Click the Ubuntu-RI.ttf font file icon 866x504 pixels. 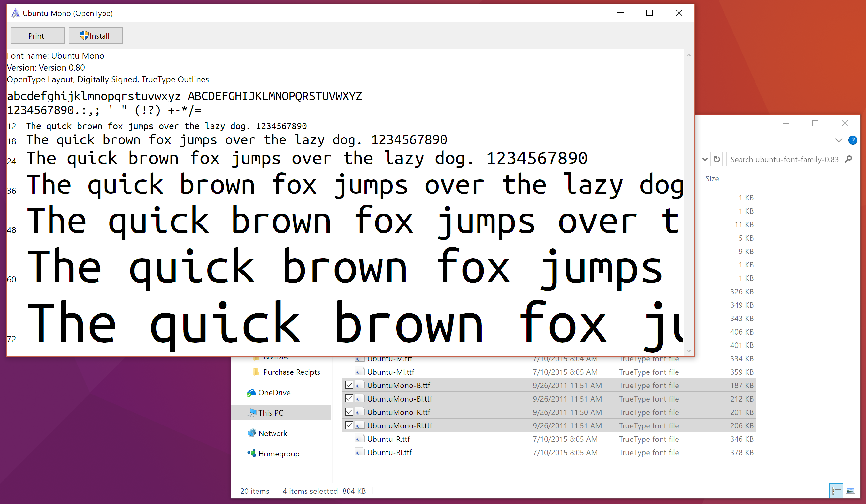pos(359,452)
